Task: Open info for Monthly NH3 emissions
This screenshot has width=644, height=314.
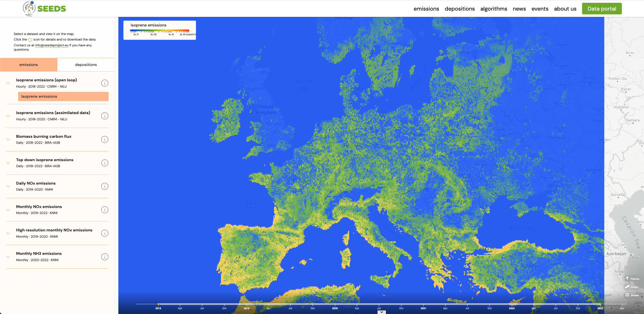Action: [105, 257]
